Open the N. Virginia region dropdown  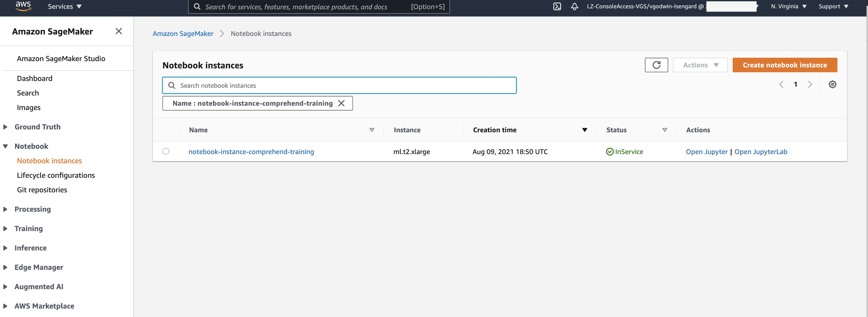point(789,6)
